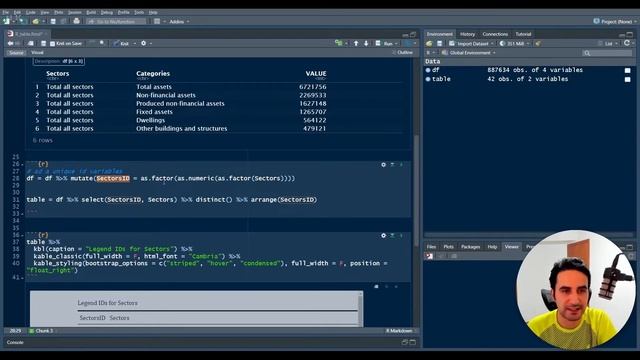
Task: Open the Files tab in lower pane
Action: pyautogui.click(x=431, y=247)
